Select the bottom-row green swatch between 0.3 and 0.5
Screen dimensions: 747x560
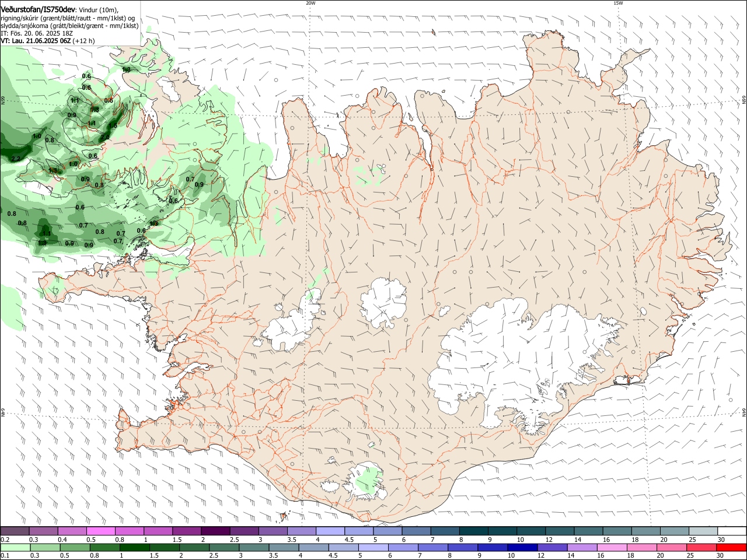click(45, 547)
